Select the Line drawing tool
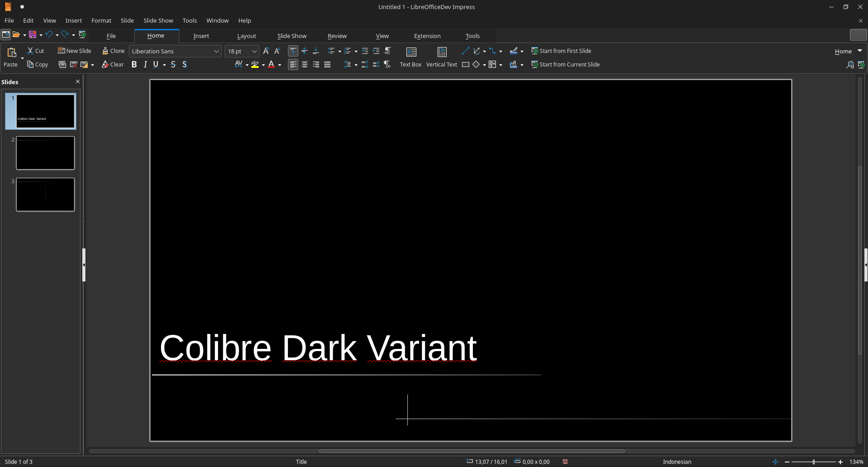This screenshot has width=868, height=467. click(465, 51)
